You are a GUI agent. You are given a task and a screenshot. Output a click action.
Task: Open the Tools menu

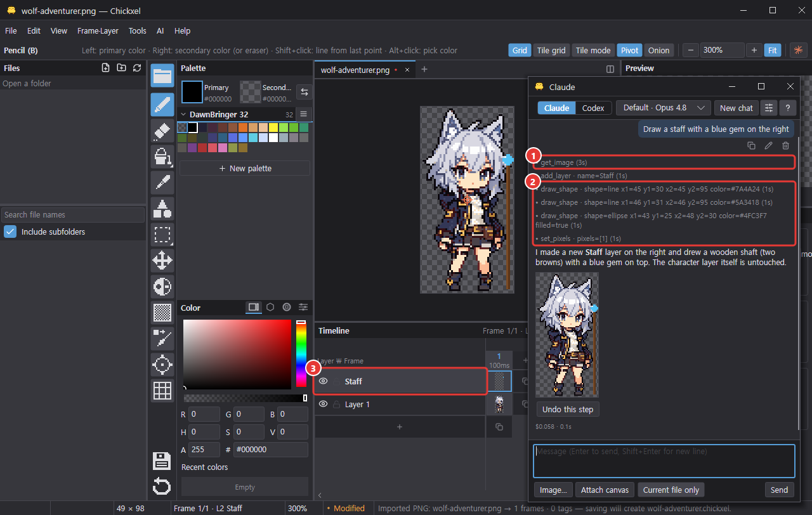pos(137,30)
